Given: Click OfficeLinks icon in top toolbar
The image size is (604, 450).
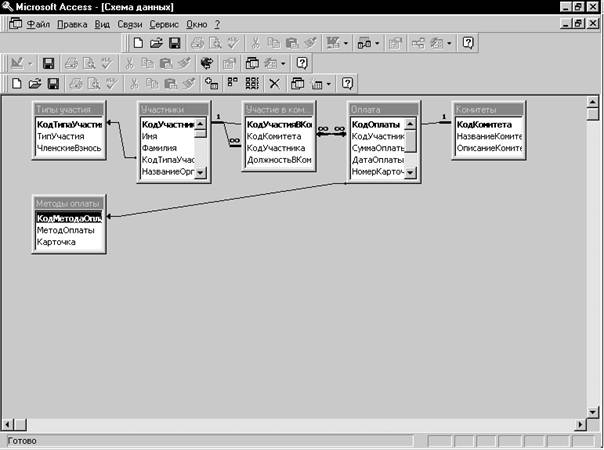Looking at the screenshot, I should 333,43.
